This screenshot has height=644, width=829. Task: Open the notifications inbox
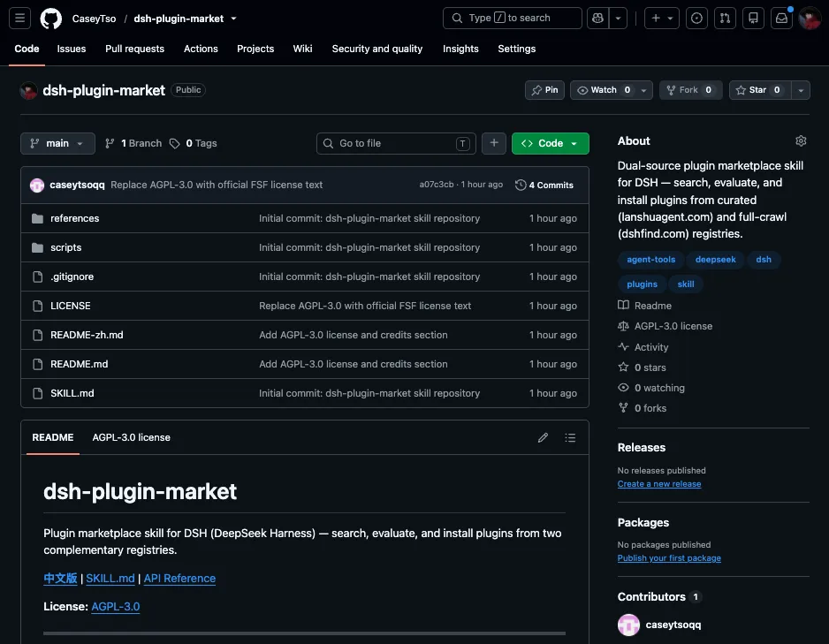[x=781, y=18]
